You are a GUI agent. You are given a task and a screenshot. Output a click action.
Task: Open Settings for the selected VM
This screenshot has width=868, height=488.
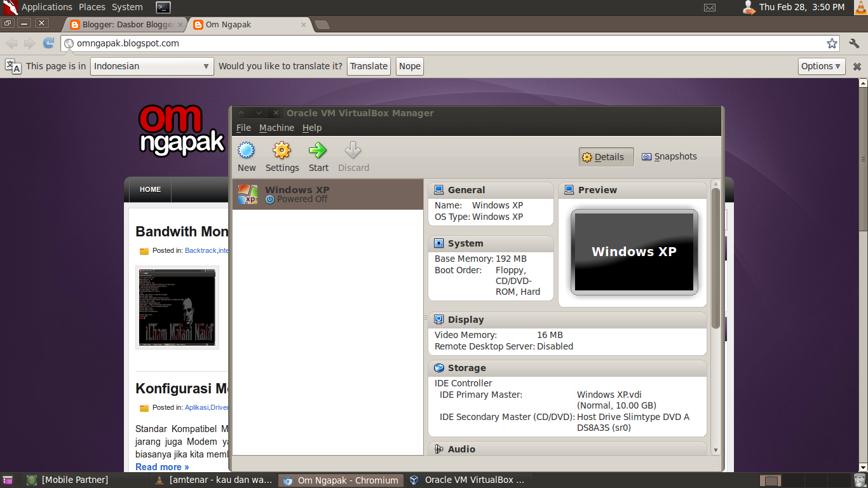(x=282, y=157)
